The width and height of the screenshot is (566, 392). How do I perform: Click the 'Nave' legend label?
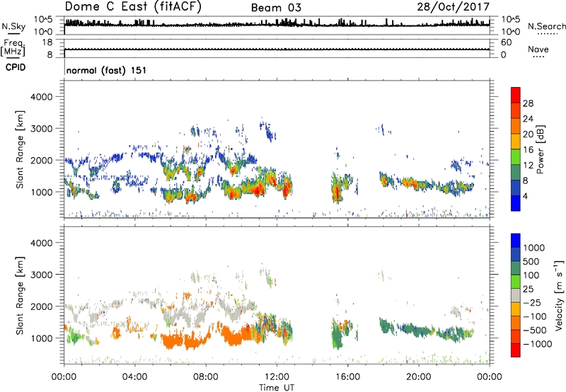coord(538,49)
